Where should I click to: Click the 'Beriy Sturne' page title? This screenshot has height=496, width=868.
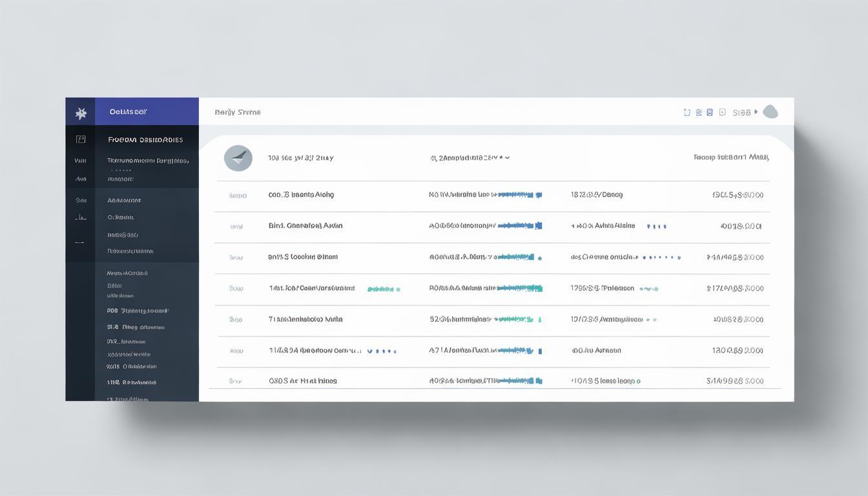coord(238,112)
